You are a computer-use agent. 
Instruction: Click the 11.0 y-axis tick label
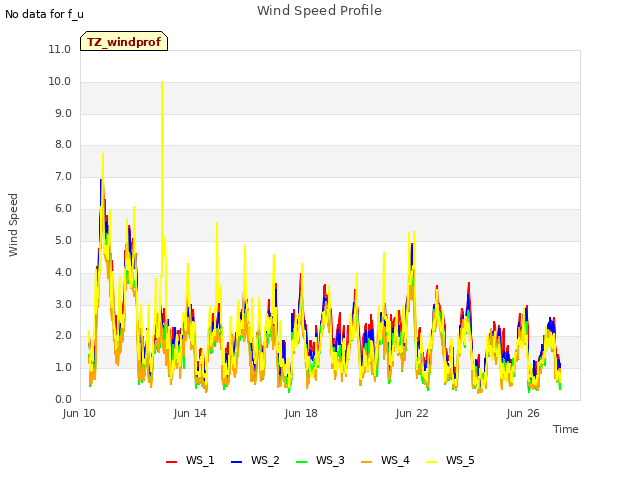click(x=60, y=49)
